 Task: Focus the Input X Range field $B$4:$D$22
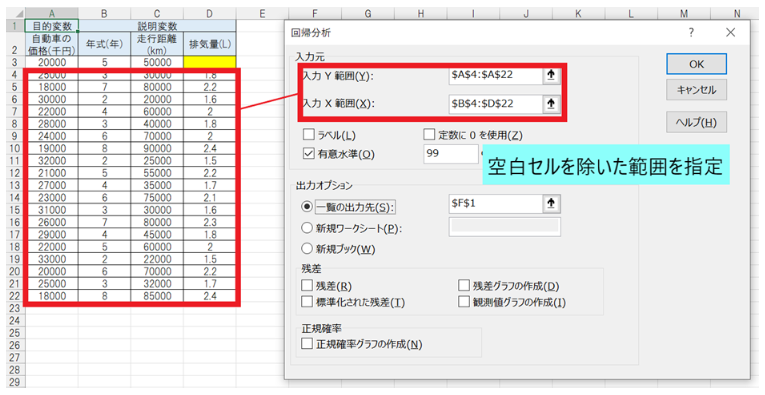click(x=496, y=104)
